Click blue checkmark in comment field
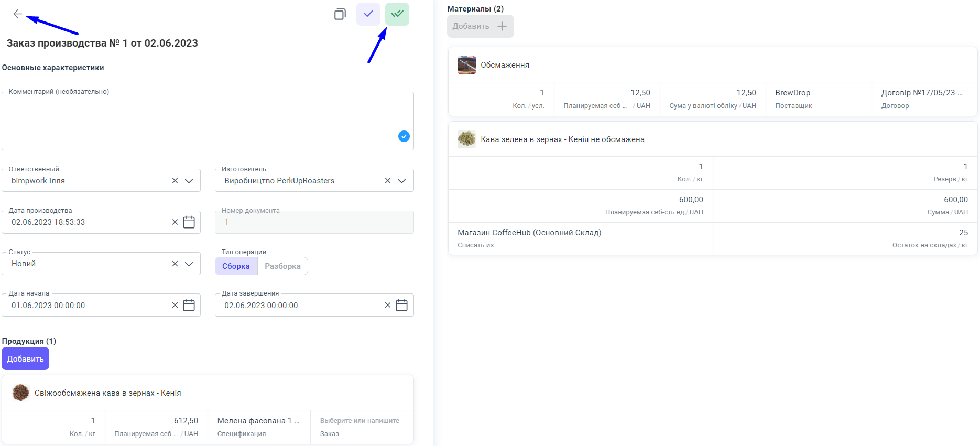This screenshot has width=980, height=446. pos(404,136)
